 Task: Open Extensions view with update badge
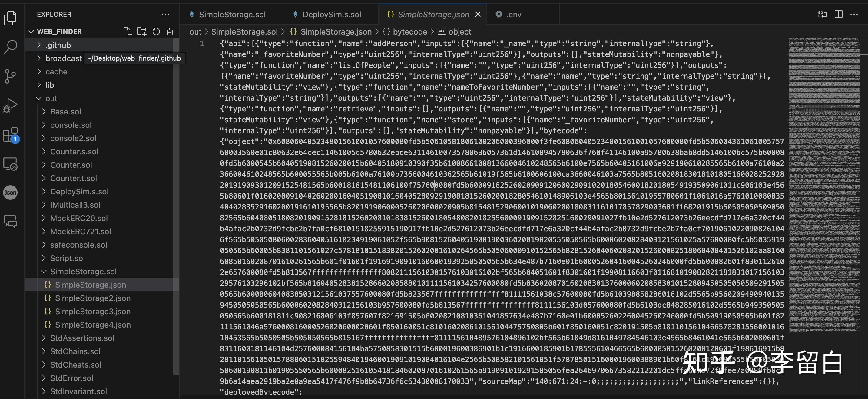click(x=10, y=135)
